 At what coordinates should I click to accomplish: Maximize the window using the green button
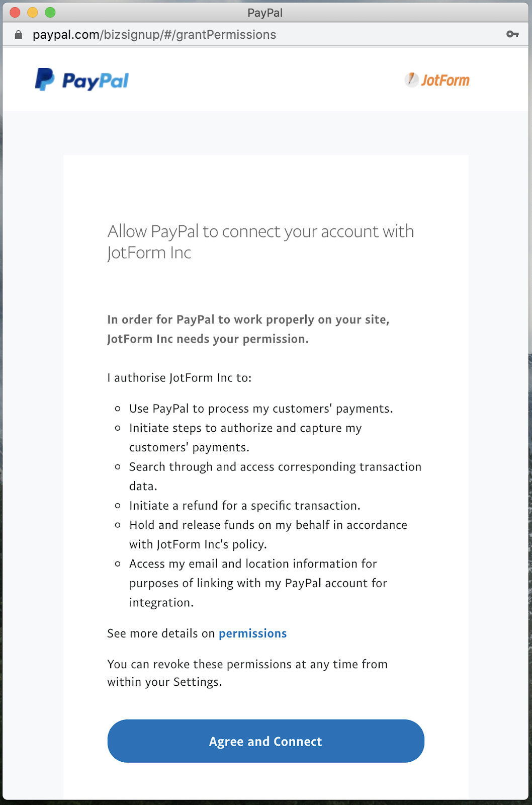point(50,13)
